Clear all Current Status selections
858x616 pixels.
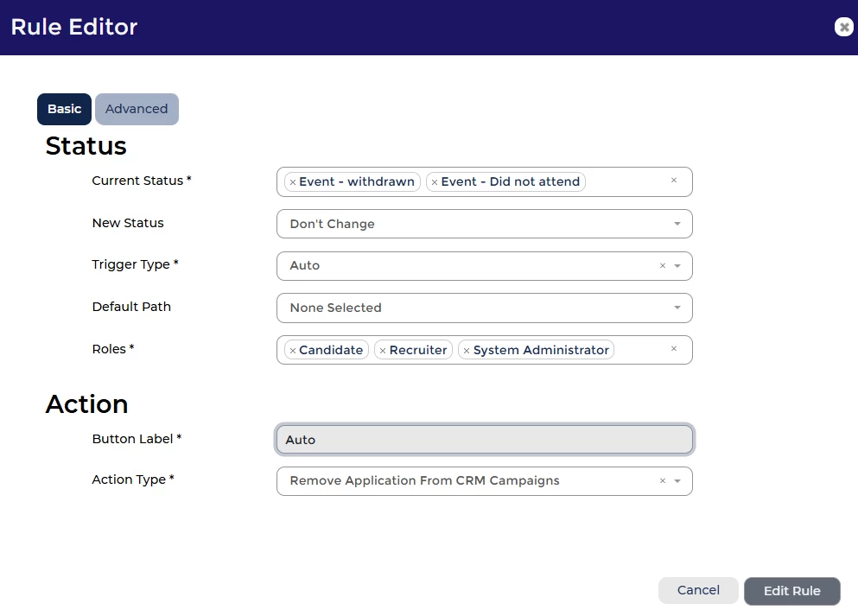click(674, 181)
